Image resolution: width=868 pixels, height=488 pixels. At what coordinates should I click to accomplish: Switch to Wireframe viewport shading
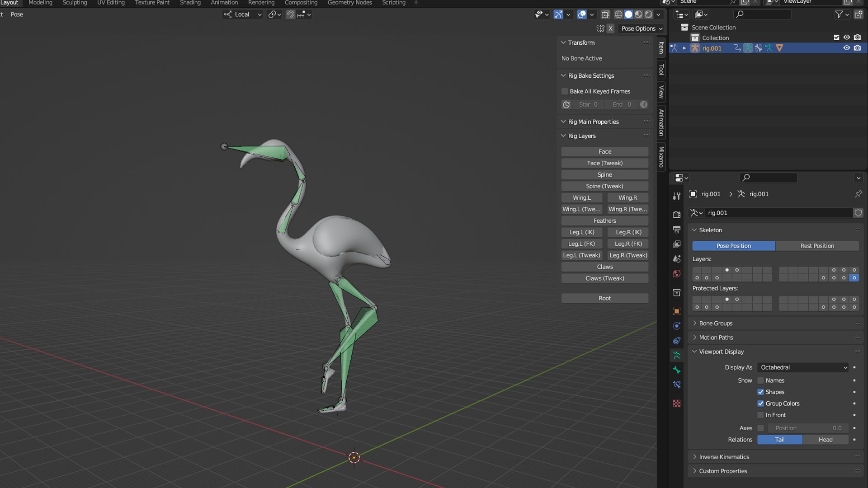(x=618, y=14)
